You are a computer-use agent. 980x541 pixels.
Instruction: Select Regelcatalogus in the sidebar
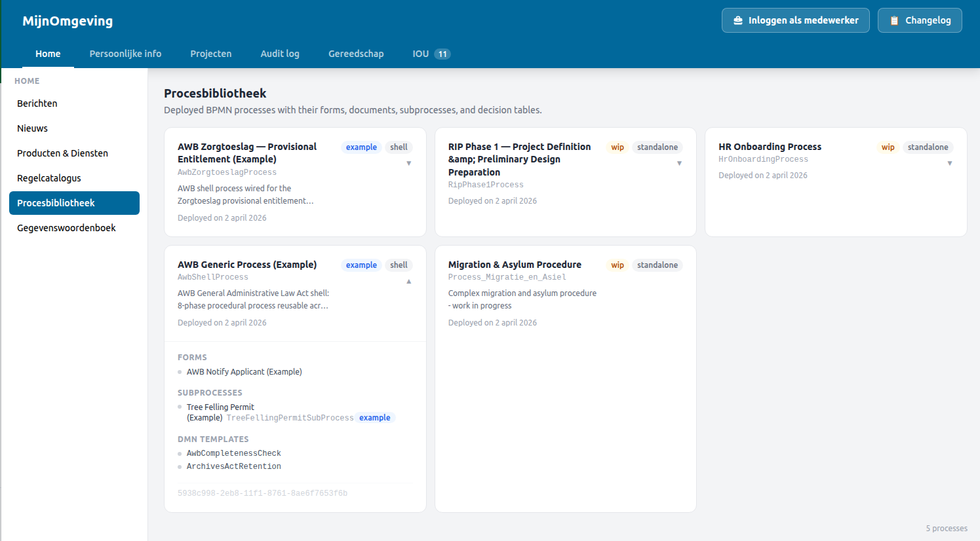point(49,177)
